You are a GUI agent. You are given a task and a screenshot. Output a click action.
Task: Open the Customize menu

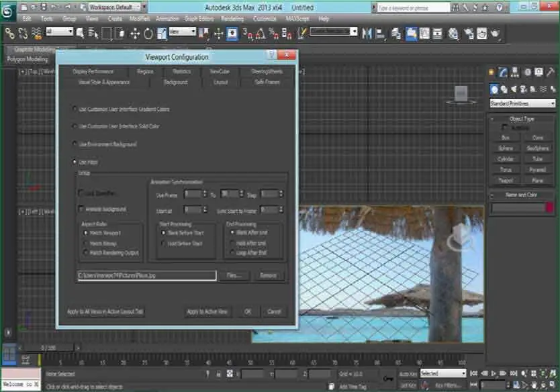tap(265, 19)
